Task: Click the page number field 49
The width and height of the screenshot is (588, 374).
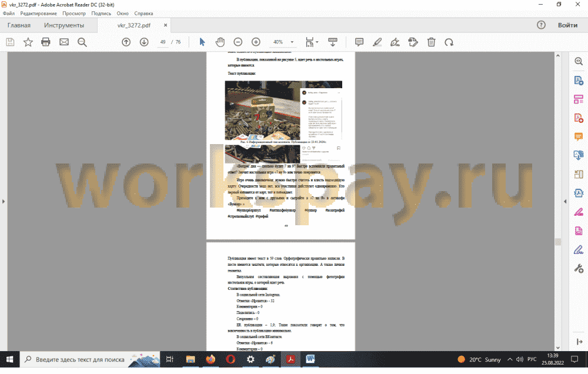Action: point(163,42)
